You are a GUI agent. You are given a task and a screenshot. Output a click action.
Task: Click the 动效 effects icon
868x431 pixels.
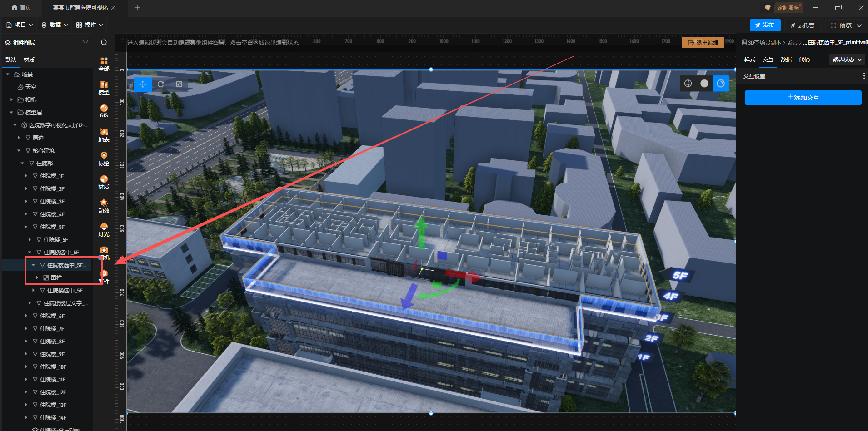pos(104,206)
